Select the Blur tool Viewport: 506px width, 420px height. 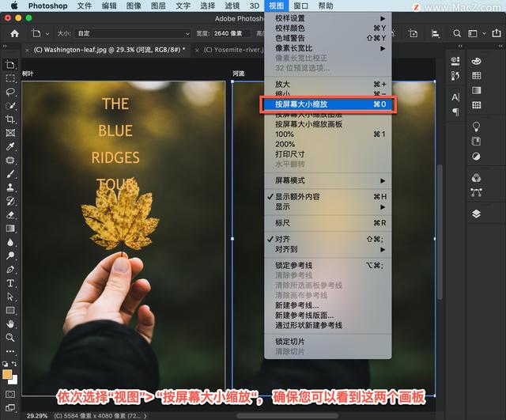(x=10, y=242)
